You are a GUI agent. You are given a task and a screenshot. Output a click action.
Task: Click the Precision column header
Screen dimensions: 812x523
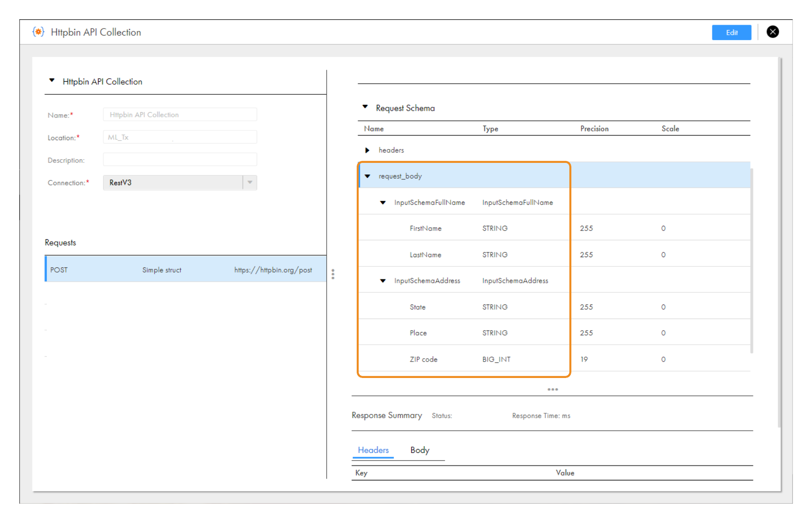click(x=594, y=129)
